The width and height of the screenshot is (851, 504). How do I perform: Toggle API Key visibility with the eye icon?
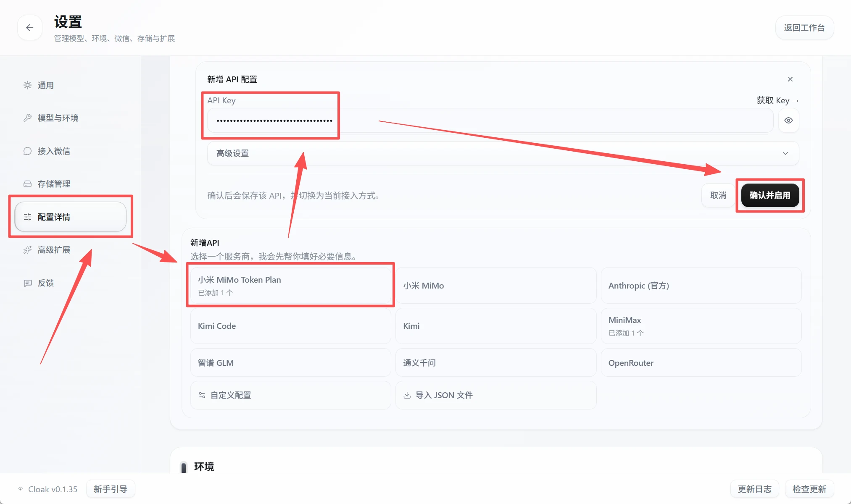click(788, 121)
